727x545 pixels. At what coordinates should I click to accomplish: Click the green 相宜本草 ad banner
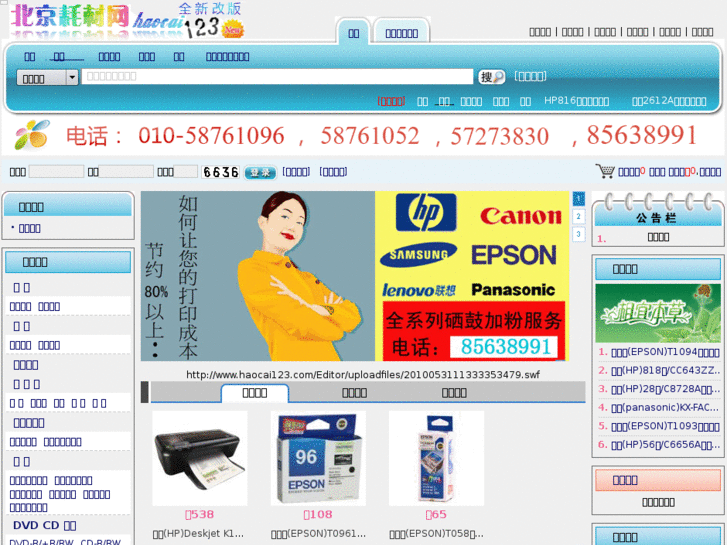click(x=658, y=314)
